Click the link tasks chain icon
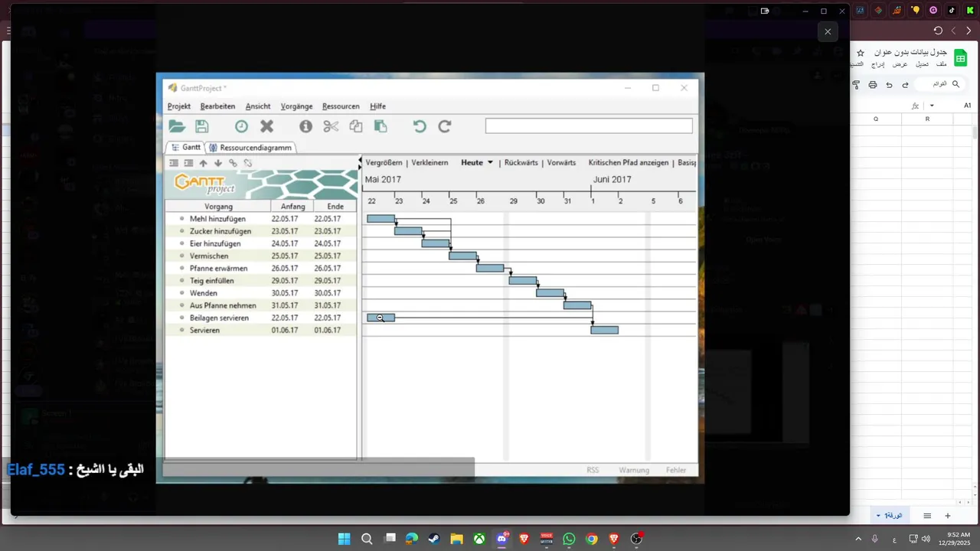 233,163
